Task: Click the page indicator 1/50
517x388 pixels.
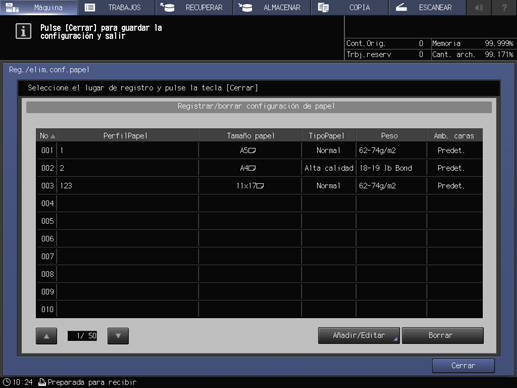Action: coord(82,336)
